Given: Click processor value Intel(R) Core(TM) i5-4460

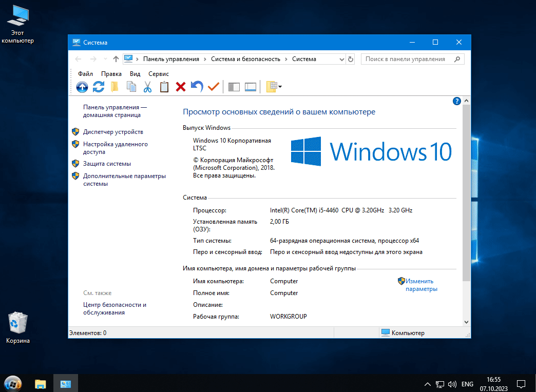Looking at the screenshot, I should coord(341,210).
